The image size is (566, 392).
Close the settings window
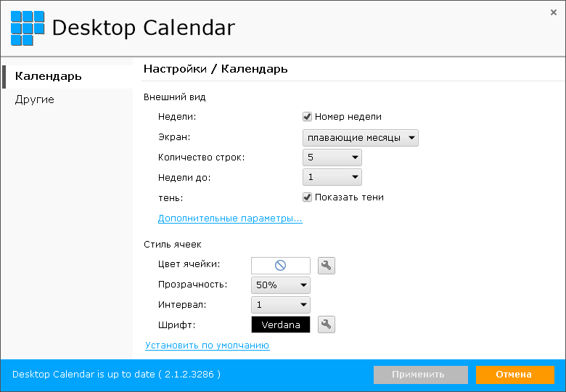(554, 12)
